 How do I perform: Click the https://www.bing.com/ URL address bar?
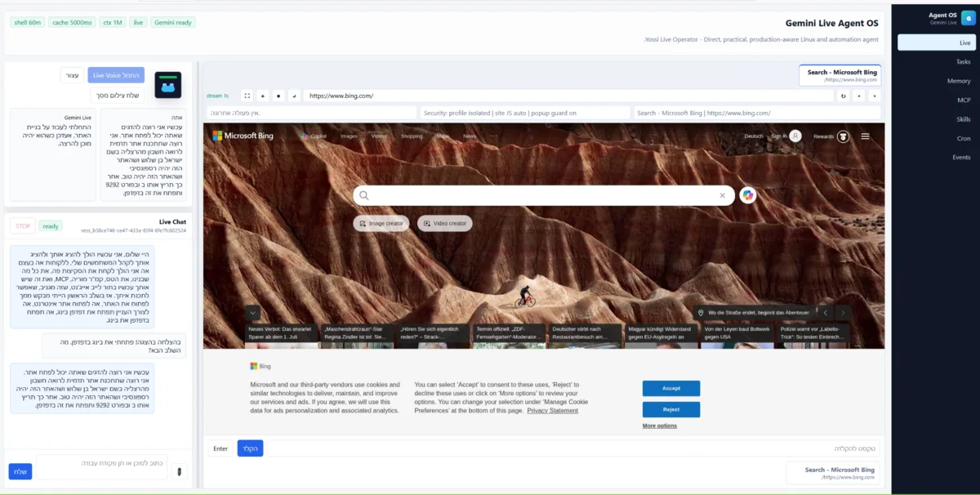[568, 96]
